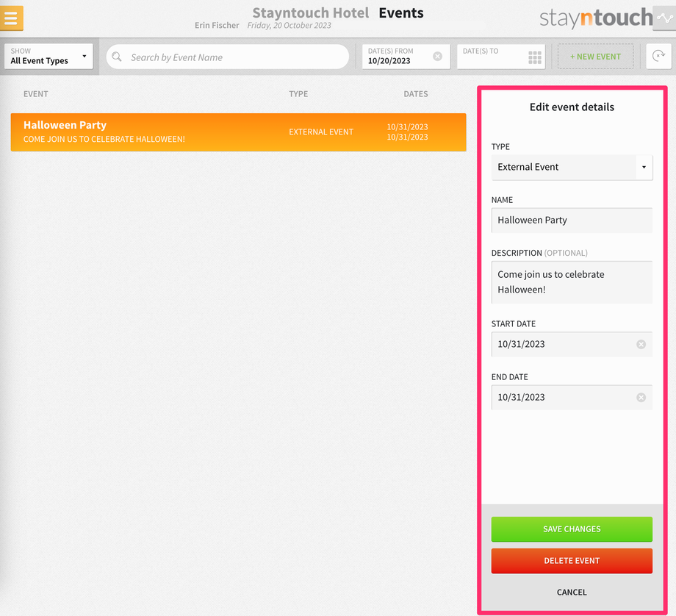Screen dimensions: 676x616
Task: Click the Events page heading
Action: (401, 13)
